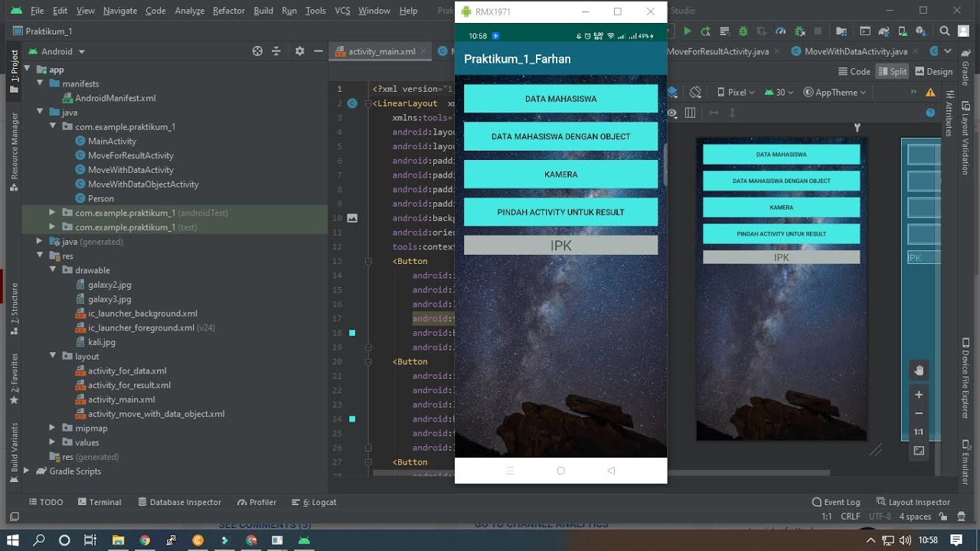This screenshot has height=551, width=980.
Task: Select the pan hand tool in design view
Action: [919, 370]
